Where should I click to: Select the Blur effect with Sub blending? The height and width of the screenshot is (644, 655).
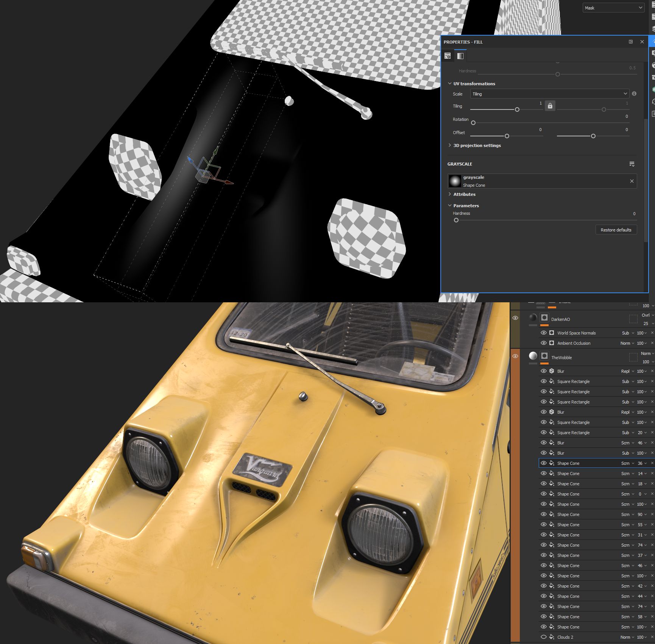561,453
